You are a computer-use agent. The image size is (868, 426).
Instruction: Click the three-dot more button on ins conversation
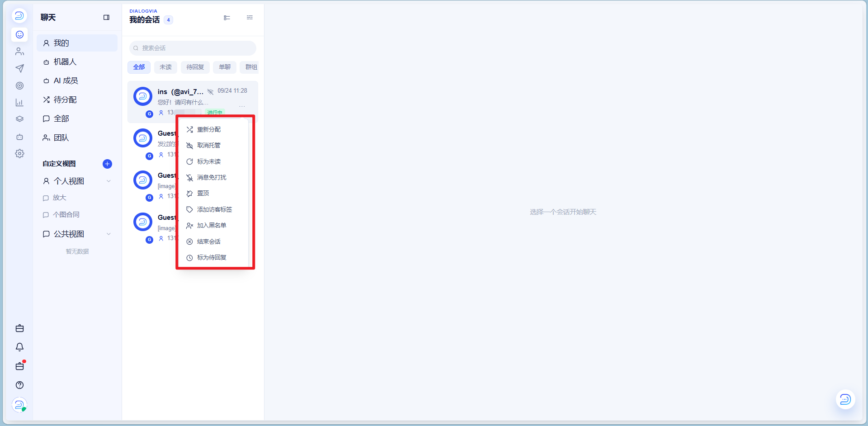[242, 106]
